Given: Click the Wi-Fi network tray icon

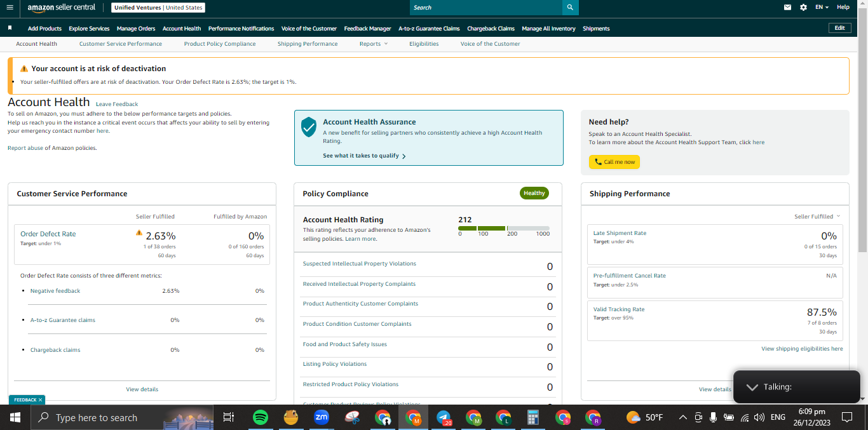Looking at the screenshot, I should point(744,417).
